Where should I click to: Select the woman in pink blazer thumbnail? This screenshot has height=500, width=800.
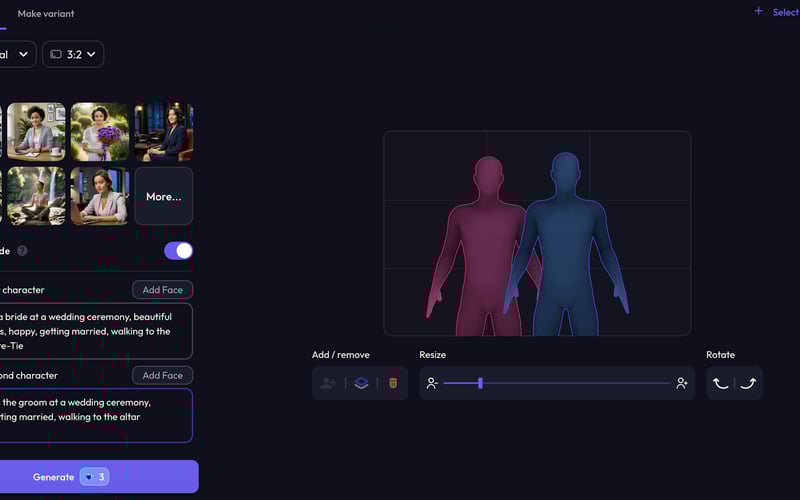(x=100, y=196)
